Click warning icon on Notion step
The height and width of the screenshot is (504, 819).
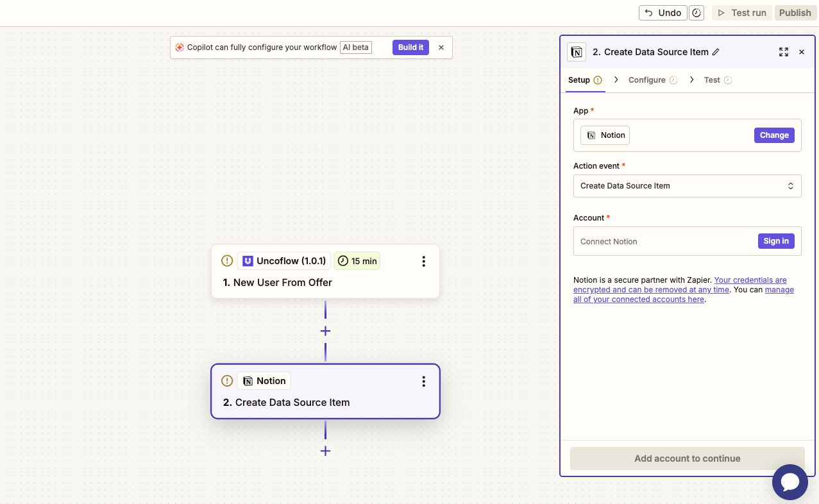(227, 381)
